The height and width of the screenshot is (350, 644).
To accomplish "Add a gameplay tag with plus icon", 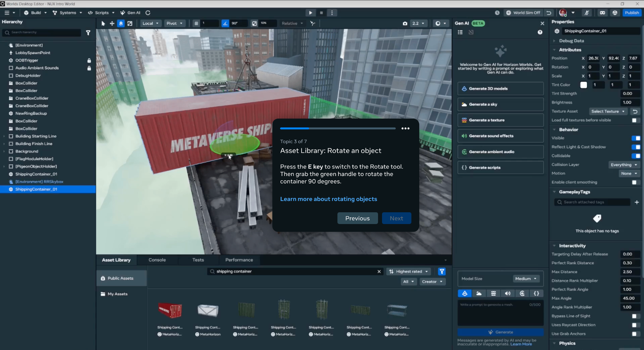I will (x=637, y=202).
